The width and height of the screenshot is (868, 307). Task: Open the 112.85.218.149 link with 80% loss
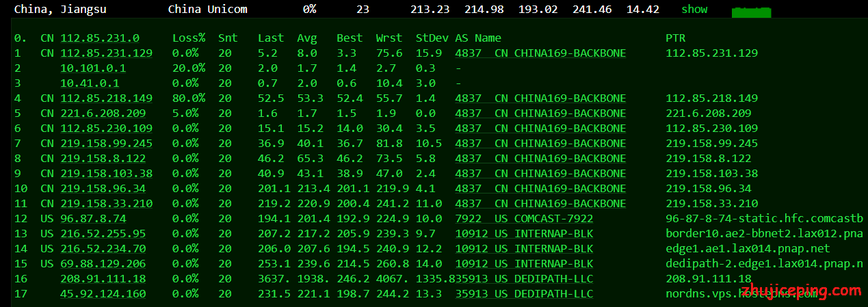pyautogui.click(x=106, y=98)
